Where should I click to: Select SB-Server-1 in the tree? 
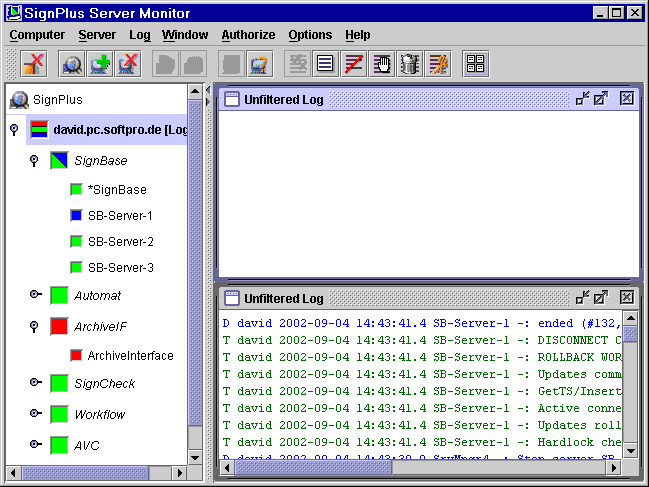point(120,215)
